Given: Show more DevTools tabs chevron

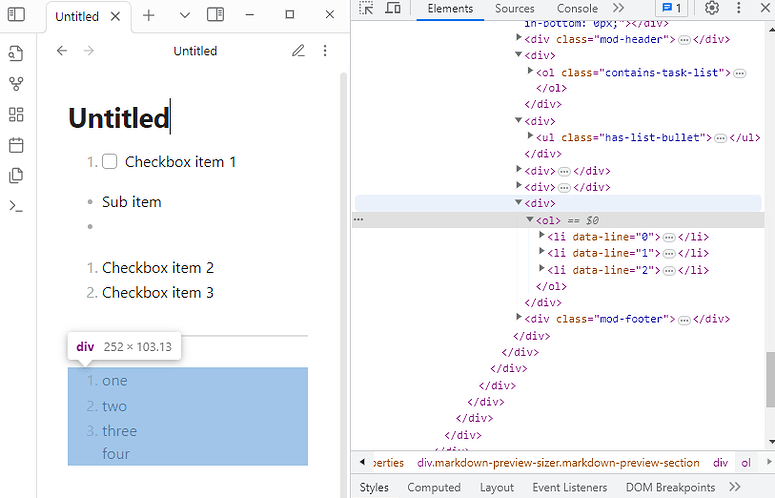Looking at the screenshot, I should [618, 8].
